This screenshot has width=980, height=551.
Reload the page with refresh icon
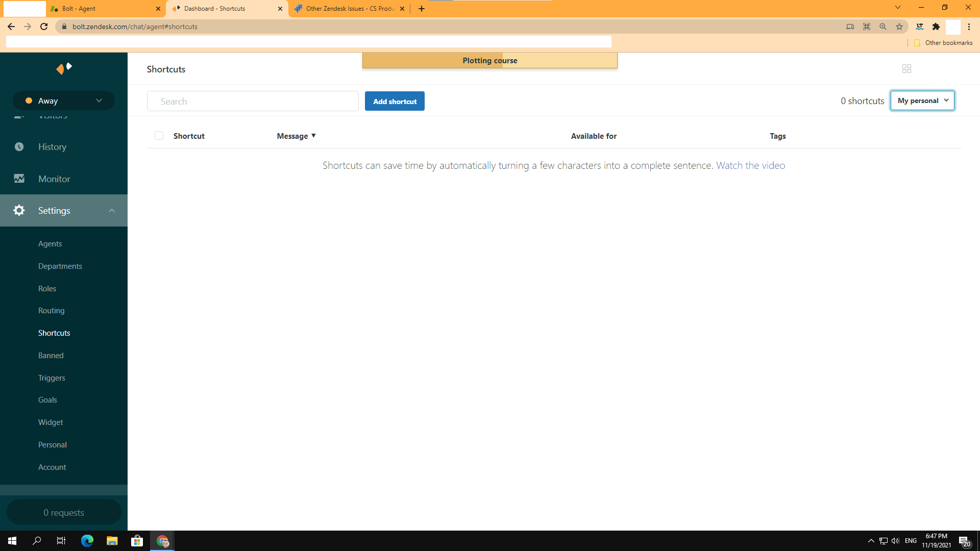coord(44,27)
